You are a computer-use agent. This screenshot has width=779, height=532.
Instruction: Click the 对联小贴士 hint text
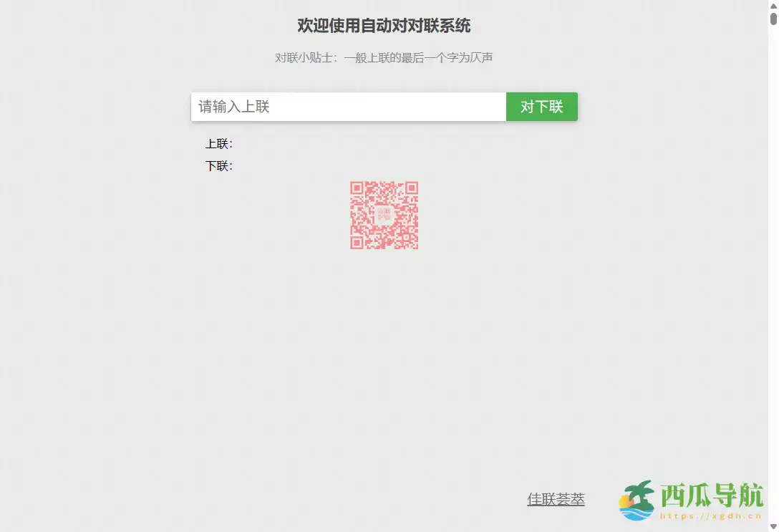click(x=384, y=57)
